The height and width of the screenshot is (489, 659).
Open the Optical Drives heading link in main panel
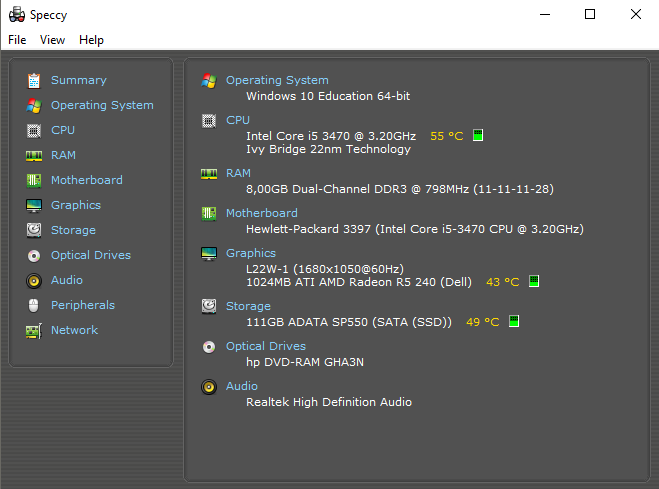[x=265, y=346]
